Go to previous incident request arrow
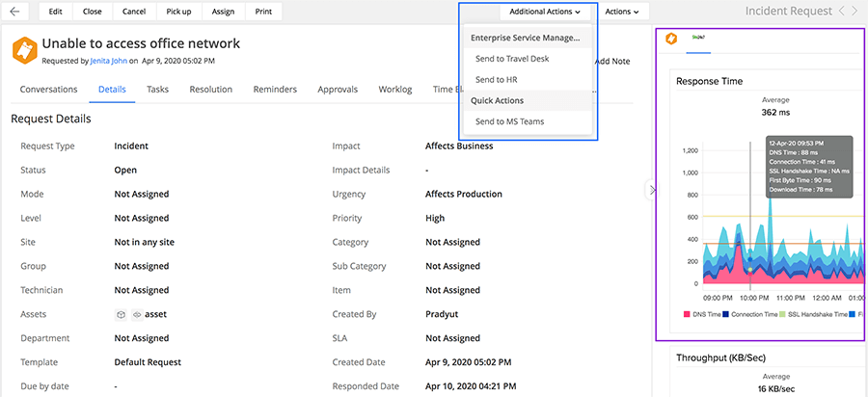 (x=842, y=12)
